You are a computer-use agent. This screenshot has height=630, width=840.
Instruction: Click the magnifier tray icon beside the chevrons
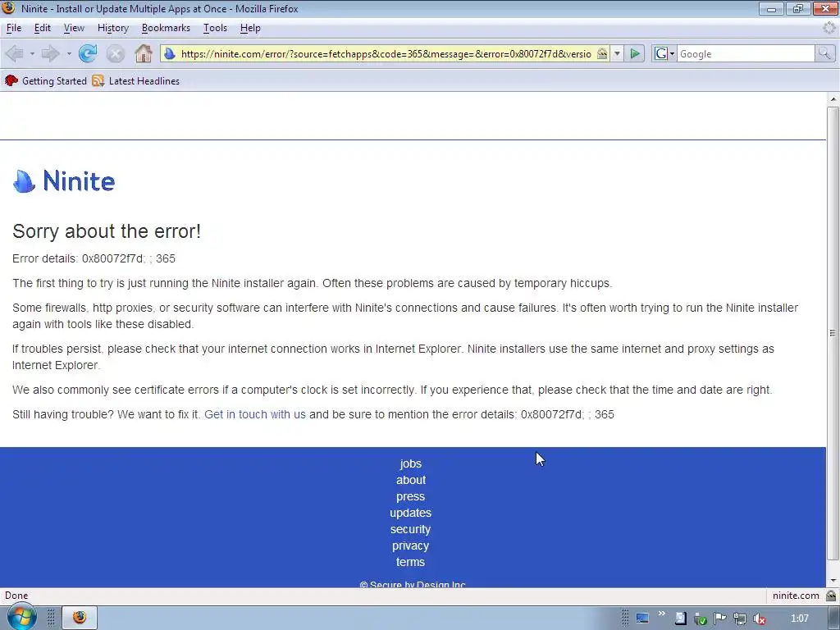pos(681,619)
